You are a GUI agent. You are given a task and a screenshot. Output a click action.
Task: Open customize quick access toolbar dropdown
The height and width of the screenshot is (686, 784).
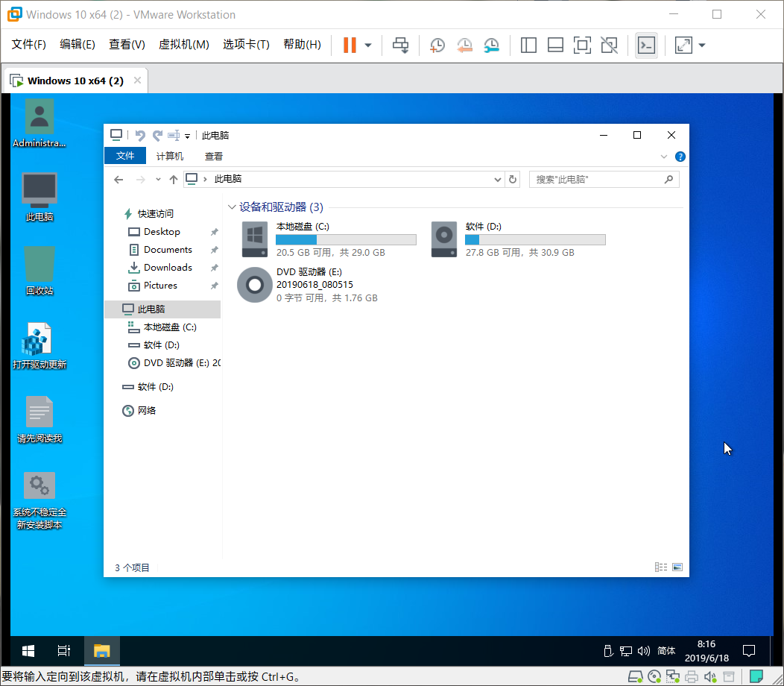[x=188, y=136]
